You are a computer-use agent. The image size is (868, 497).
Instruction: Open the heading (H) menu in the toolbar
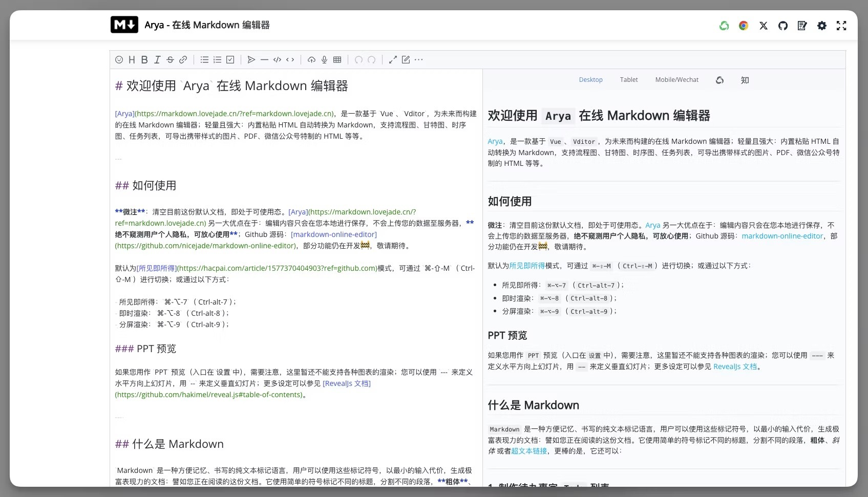tap(132, 60)
